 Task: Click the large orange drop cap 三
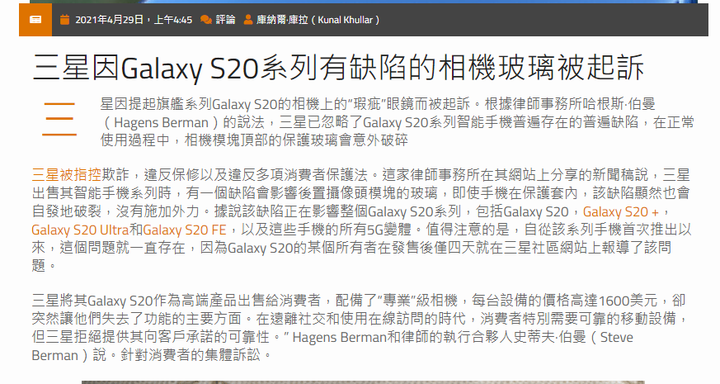pos(59,119)
